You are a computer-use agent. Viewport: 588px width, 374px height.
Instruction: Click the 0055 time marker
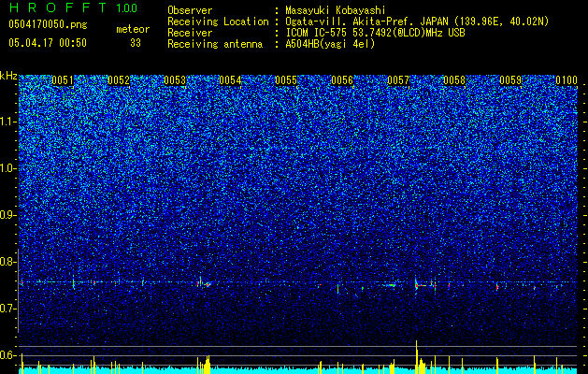click(286, 80)
